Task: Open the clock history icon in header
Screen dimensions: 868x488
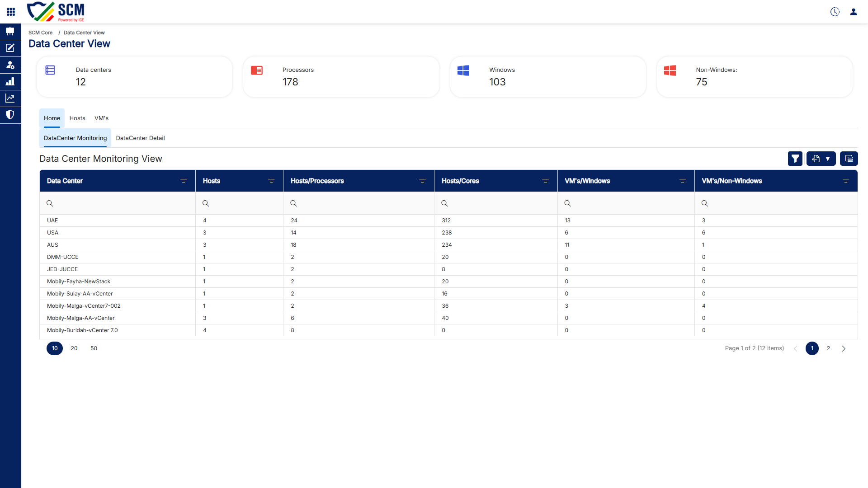Action: point(835,12)
